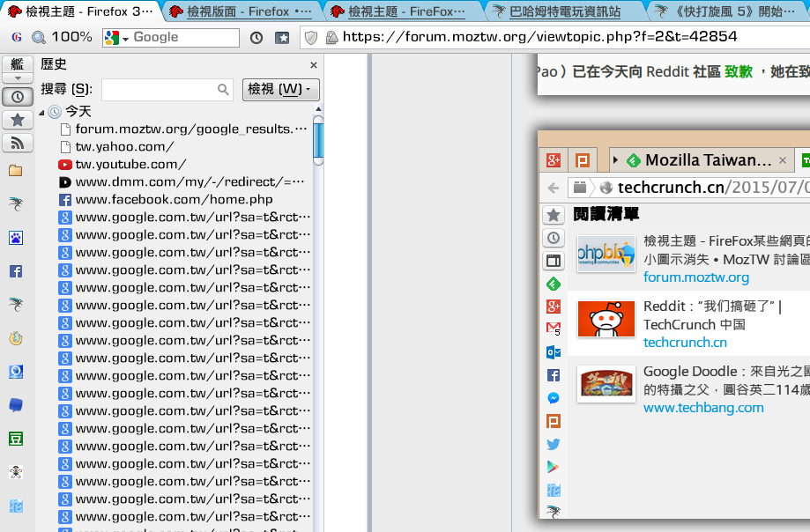The width and height of the screenshot is (810, 532).
Task: Click the green 致歉 link in the article
Action: click(x=739, y=72)
